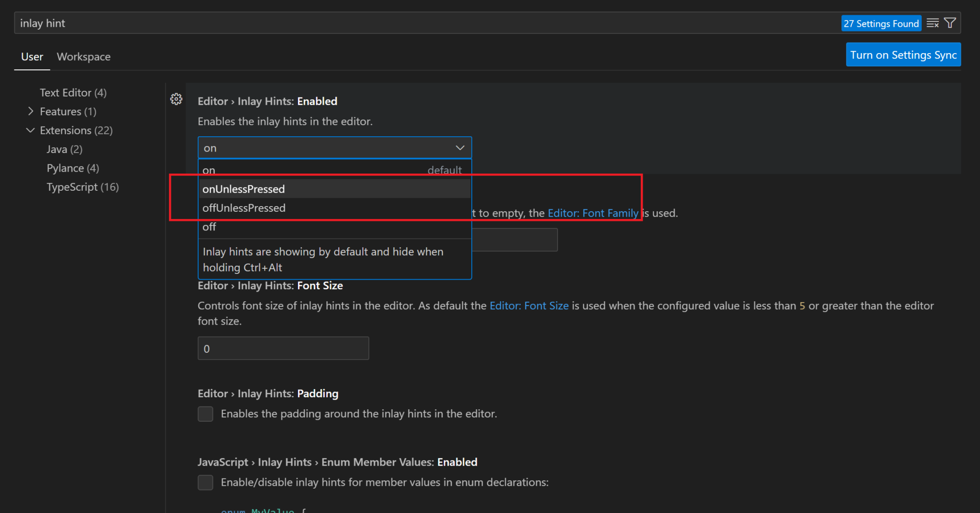Screen dimensions: 980x513
Task: Open the filter settings funnel icon
Action: click(x=950, y=22)
